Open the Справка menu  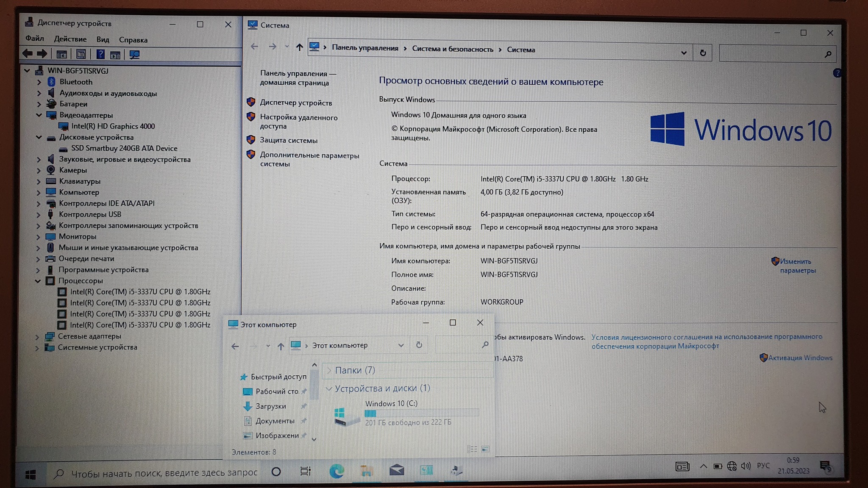(x=133, y=40)
